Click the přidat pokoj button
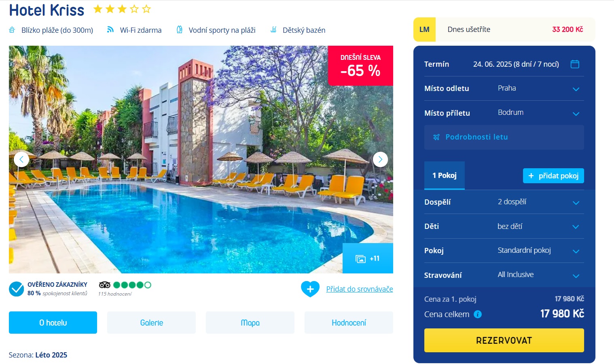Screen dimensions: 614x364 pos(553,176)
